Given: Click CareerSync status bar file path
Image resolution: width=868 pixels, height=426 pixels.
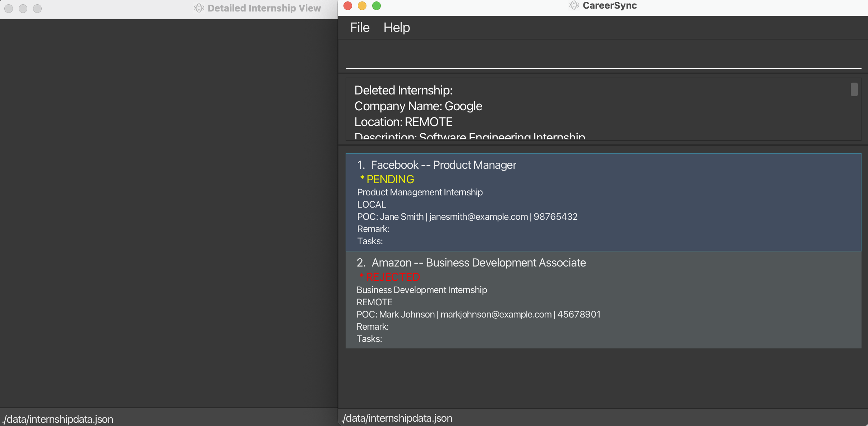Looking at the screenshot, I should coord(397,418).
